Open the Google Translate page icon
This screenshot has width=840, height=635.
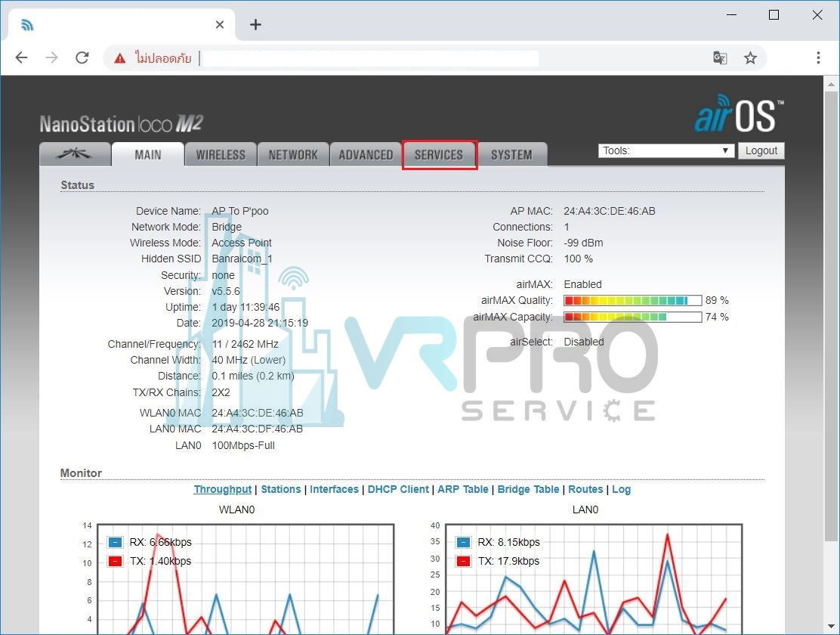coord(720,57)
